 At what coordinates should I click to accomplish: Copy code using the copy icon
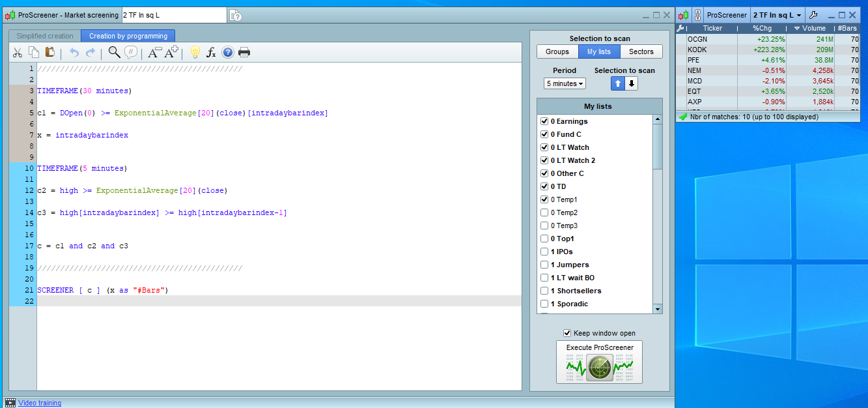coord(34,53)
